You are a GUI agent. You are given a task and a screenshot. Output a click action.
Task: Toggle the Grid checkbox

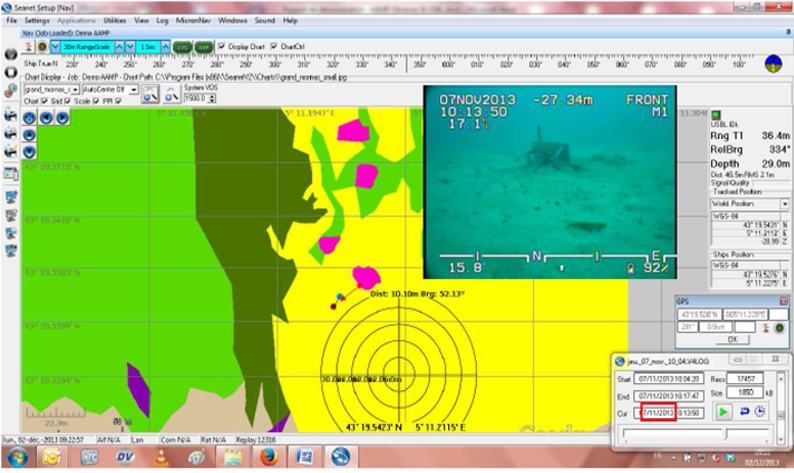pyautogui.click(x=67, y=101)
